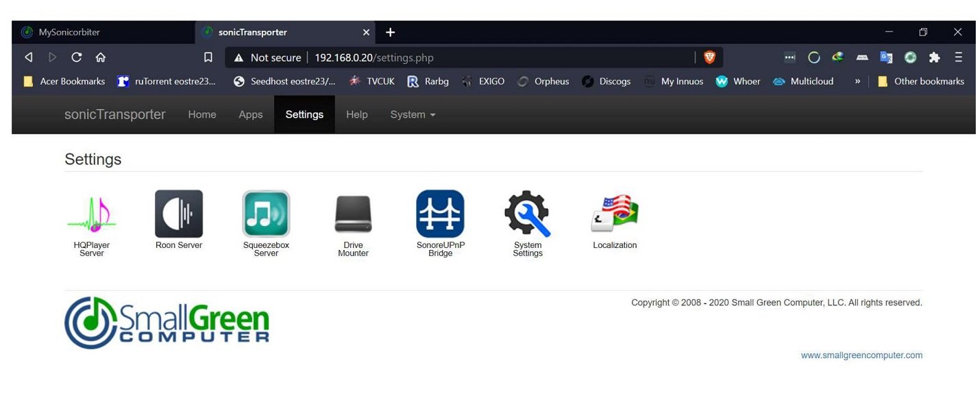980x404 pixels.
Task: Open a new tab with plus button
Action: tap(391, 32)
